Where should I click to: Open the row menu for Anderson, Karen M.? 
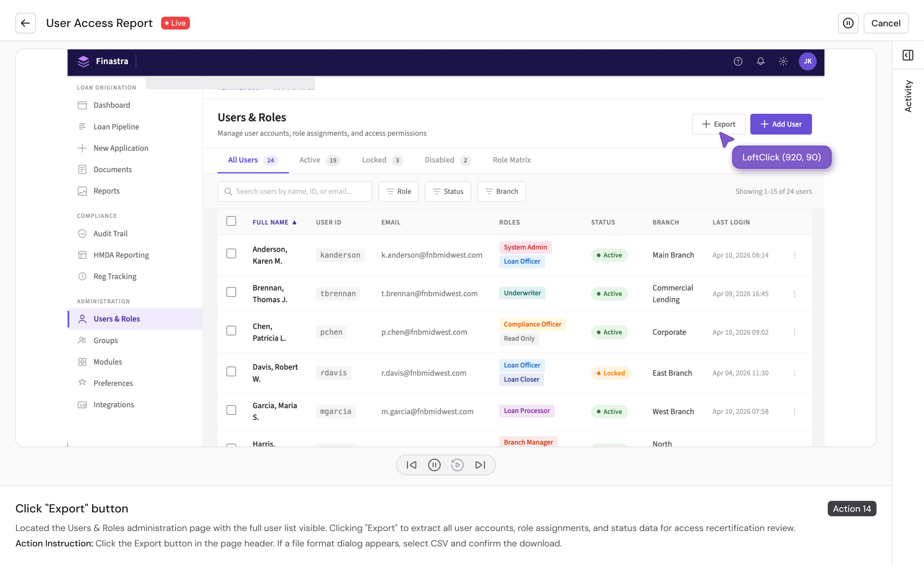(x=794, y=255)
